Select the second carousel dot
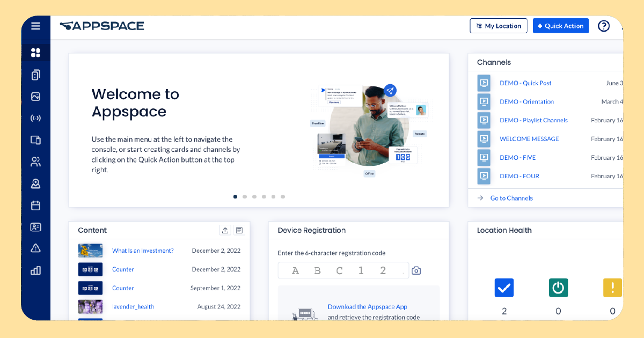The width and height of the screenshot is (644, 338). pyautogui.click(x=245, y=196)
